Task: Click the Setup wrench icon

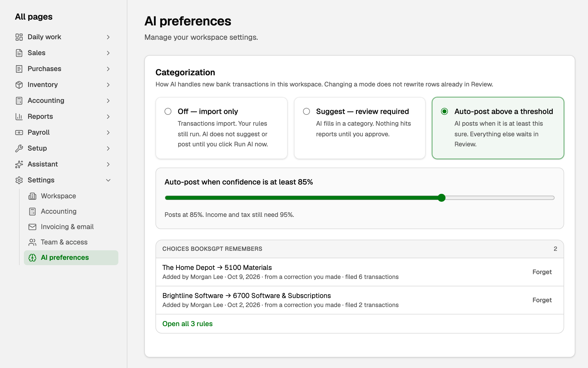Action: pyautogui.click(x=19, y=148)
